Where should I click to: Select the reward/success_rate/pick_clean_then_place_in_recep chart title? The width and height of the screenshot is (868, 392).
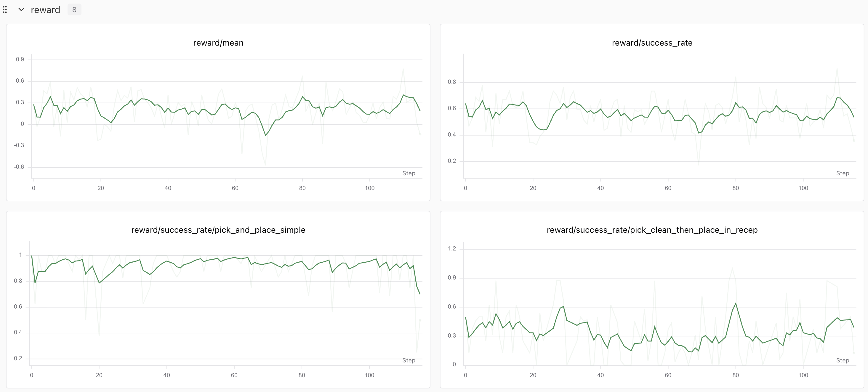652,230
